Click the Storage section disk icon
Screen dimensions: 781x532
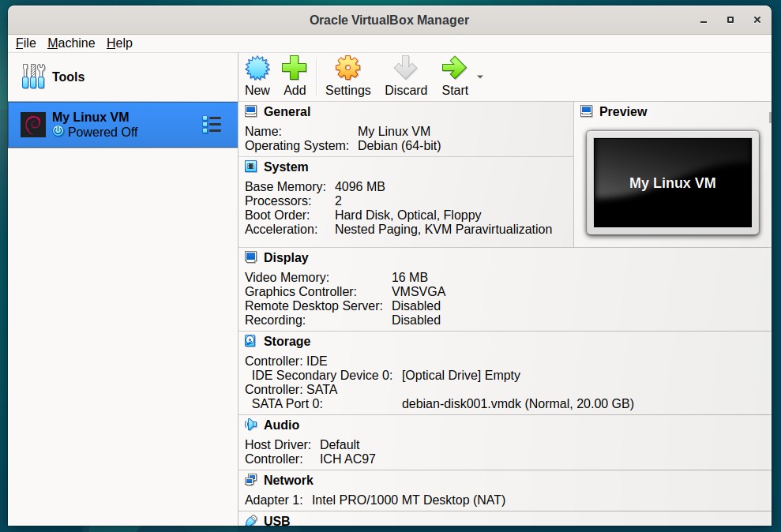(x=250, y=341)
